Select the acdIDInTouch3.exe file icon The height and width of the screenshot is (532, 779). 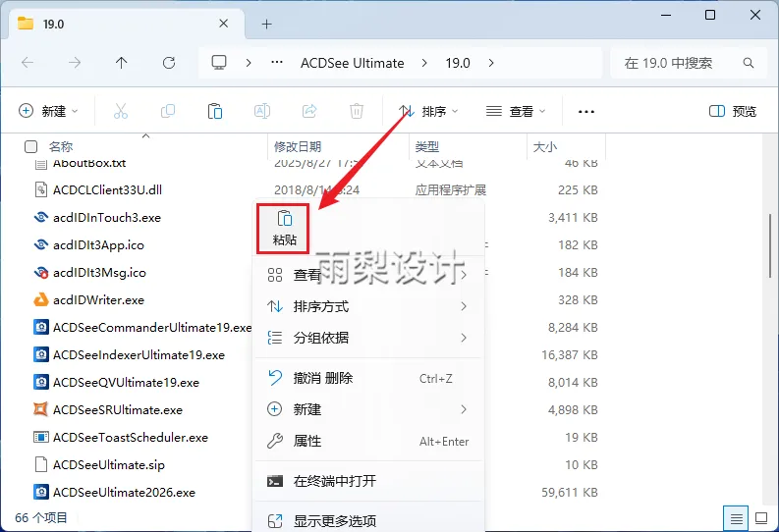tap(40, 217)
